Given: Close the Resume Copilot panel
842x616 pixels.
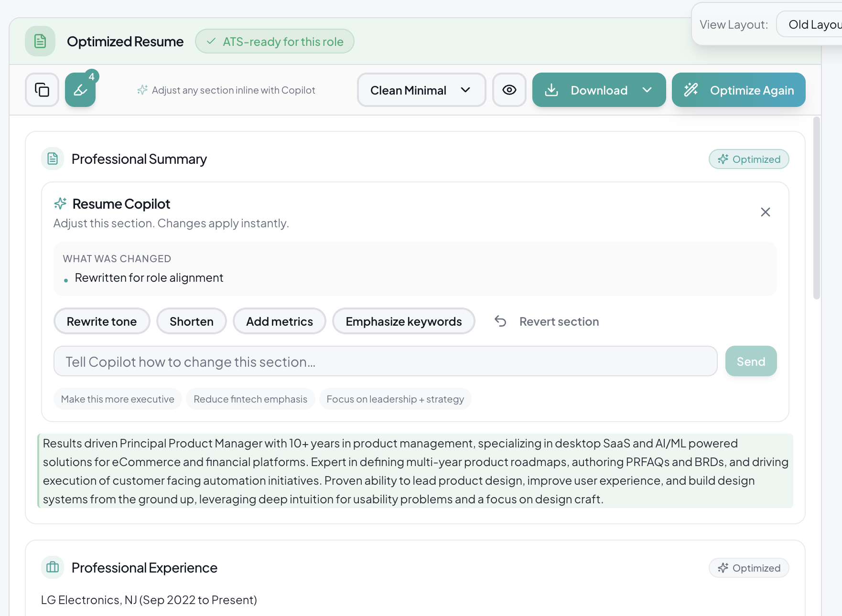Looking at the screenshot, I should (765, 212).
